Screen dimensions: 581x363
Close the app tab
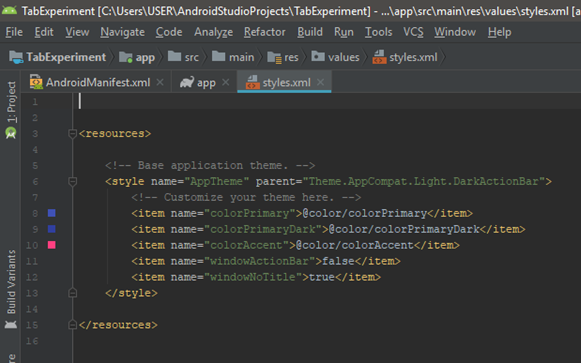point(225,82)
